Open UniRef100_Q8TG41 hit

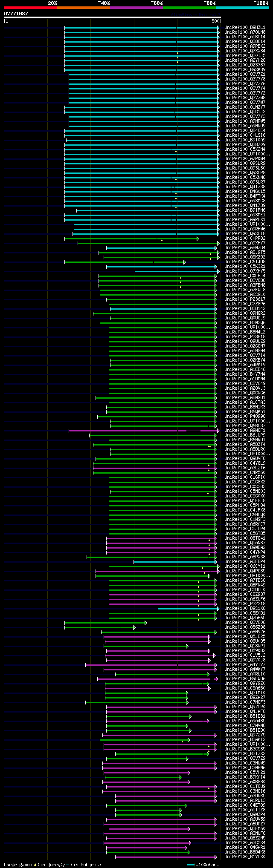click(x=245, y=538)
